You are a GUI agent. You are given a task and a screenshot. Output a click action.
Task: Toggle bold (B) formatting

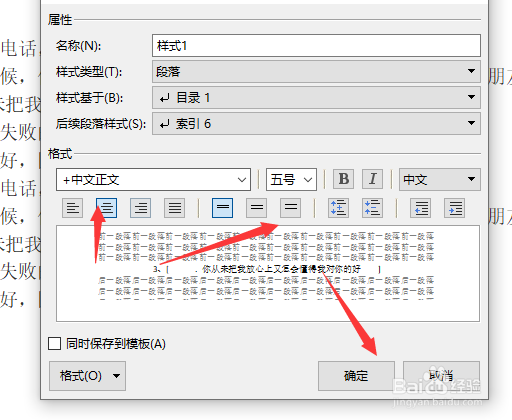(x=344, y=179)
